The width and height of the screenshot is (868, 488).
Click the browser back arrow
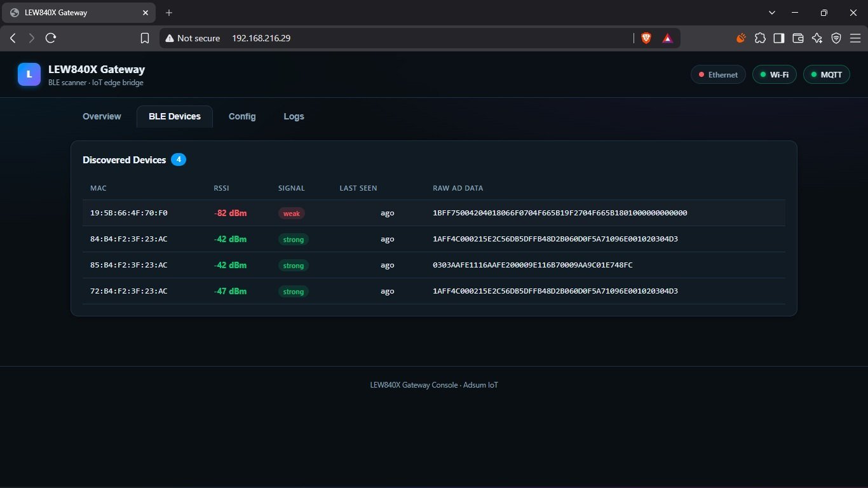(13, 38)
